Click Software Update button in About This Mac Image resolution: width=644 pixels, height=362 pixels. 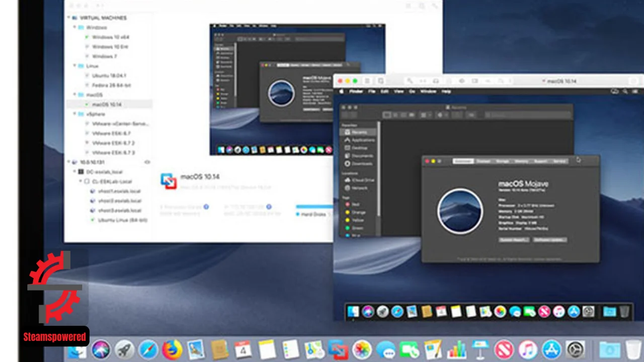tap(549, 240)
